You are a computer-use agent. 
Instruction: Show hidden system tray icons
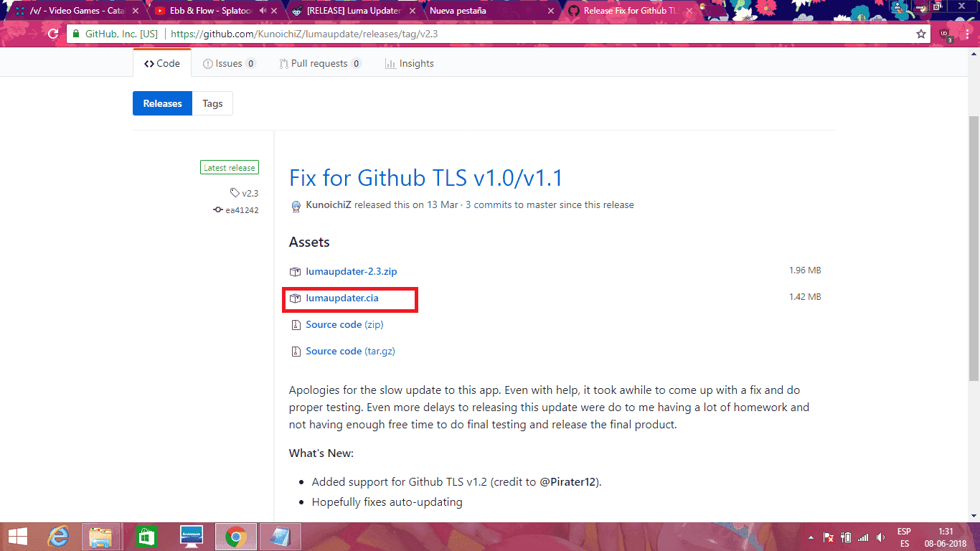click(811, 537)
